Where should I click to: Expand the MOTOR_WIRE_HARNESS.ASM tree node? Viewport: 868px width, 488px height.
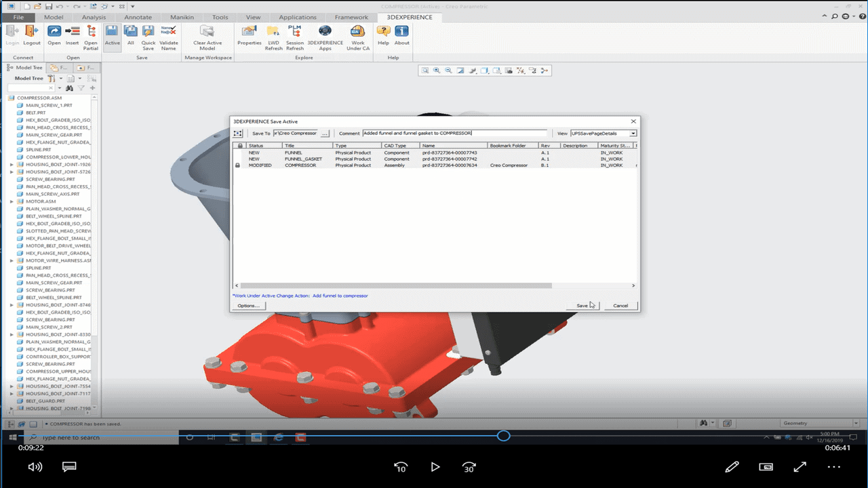[12, 260]
